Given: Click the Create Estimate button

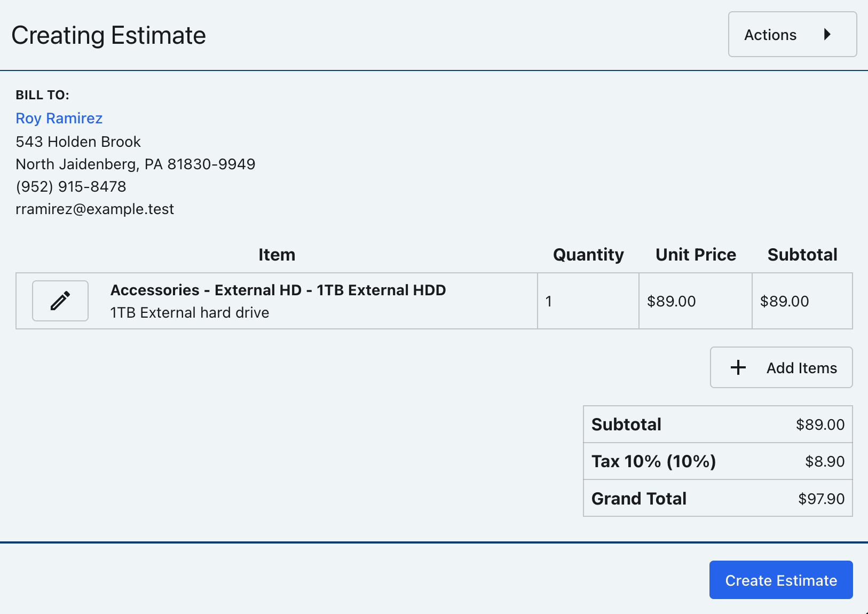Looking at the screenshot, I should click(x=781, y=580).
